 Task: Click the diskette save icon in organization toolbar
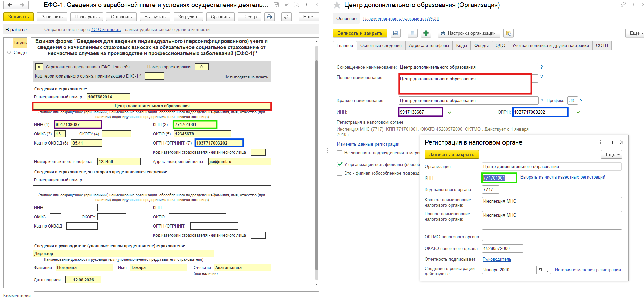tap(396, 33)
